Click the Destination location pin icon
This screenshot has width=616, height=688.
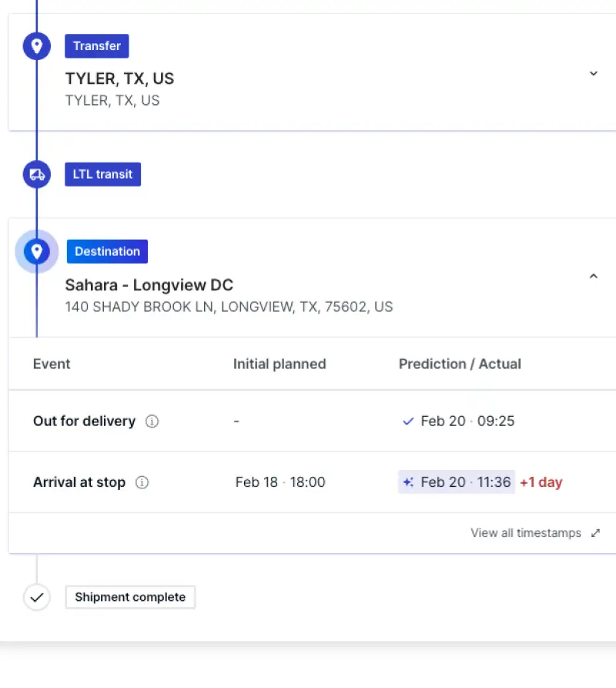(x=37, y=251)
